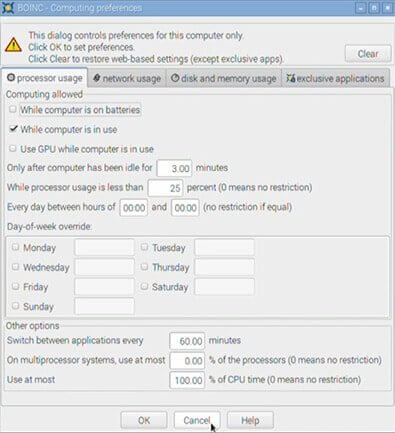The width and height of the screenshot is (395, 433).
Task: Confirm preferences with the OK button
Action: point(144,420)
